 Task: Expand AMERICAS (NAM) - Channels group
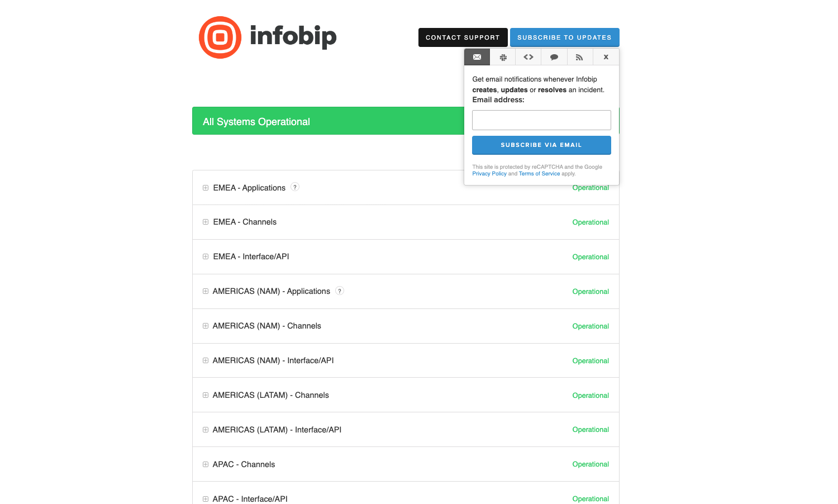tap(206, 326)
